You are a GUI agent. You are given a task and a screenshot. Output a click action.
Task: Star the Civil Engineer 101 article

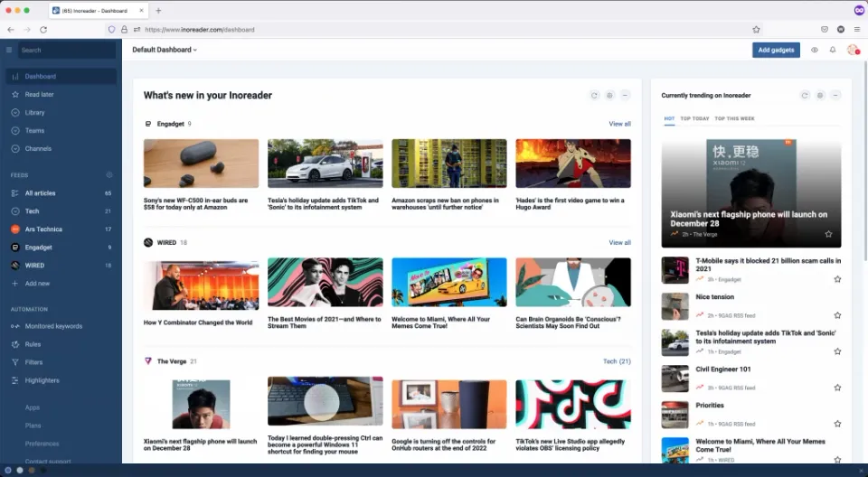[837, 388]
